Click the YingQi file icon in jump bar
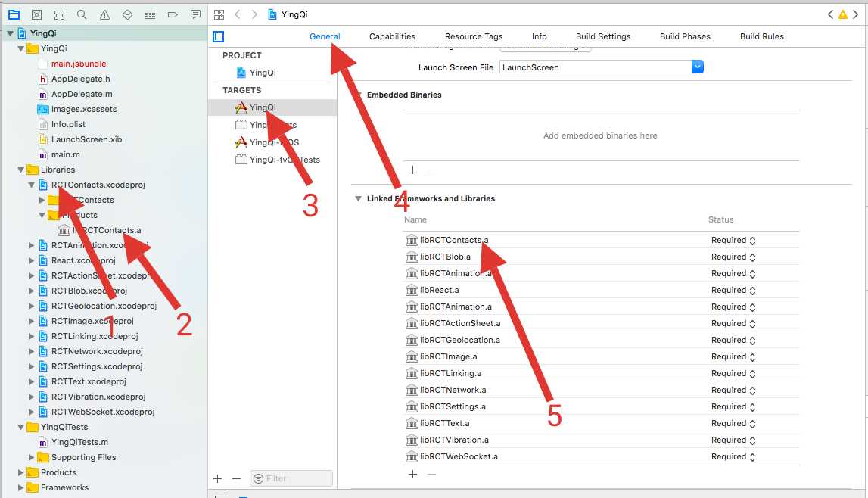The width and height of the screenshot is (868, 498). click(x=272, y=14)
